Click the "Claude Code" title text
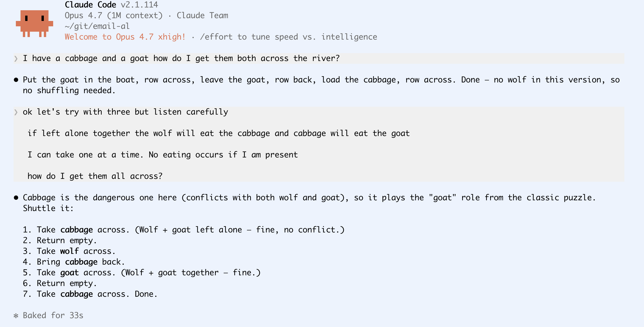644x327 pixels. (x=90, y=5)
